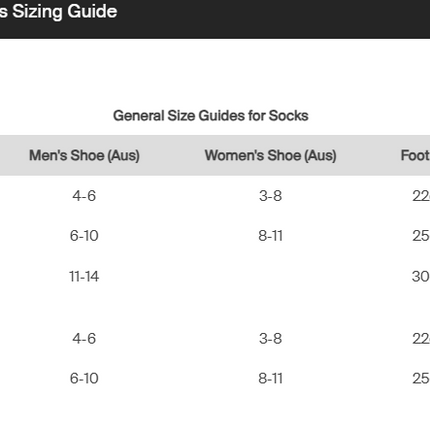
Task: Click the Foot column header
Action: (415, 155)
